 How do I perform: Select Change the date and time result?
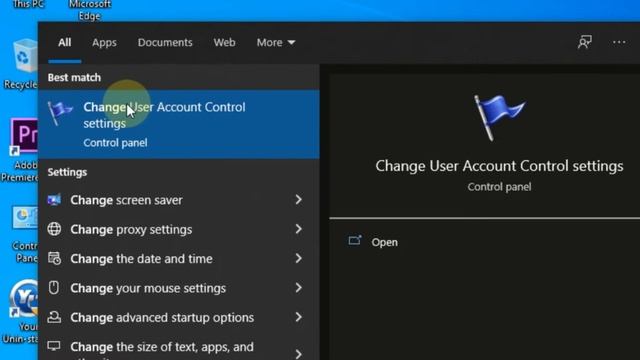coord(179,259)
